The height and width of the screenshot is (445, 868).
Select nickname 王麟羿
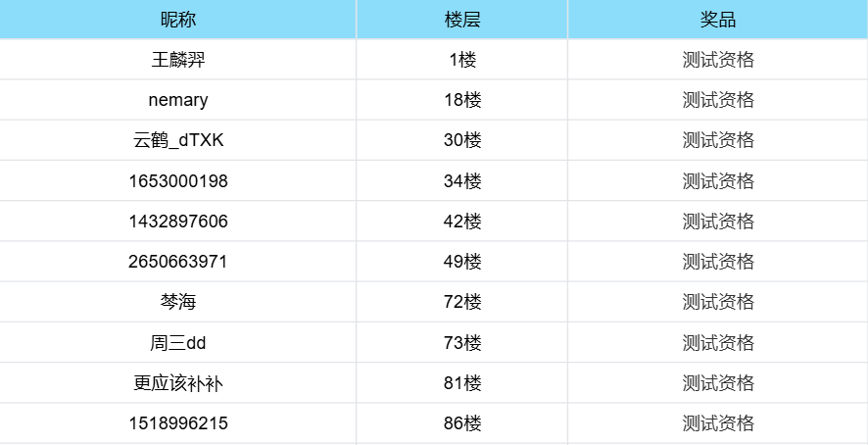pyautogui.click(x=177, y=59)
